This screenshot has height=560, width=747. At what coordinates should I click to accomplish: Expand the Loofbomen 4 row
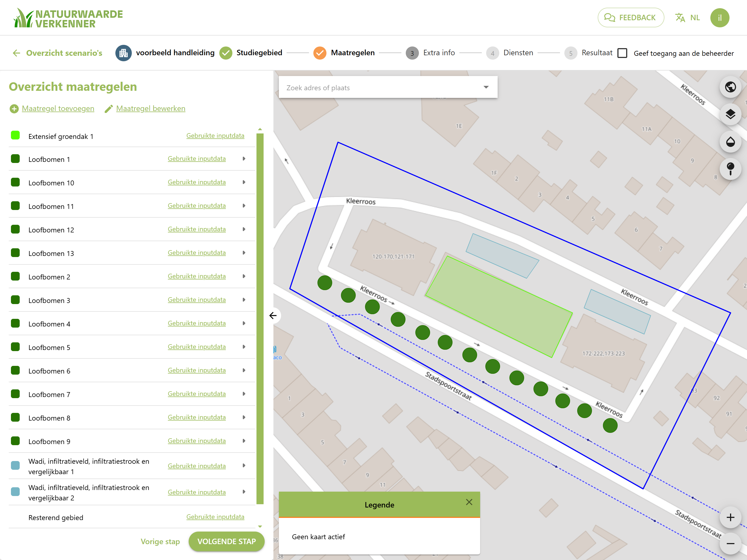pyautogui.click(x=244, y=323)
